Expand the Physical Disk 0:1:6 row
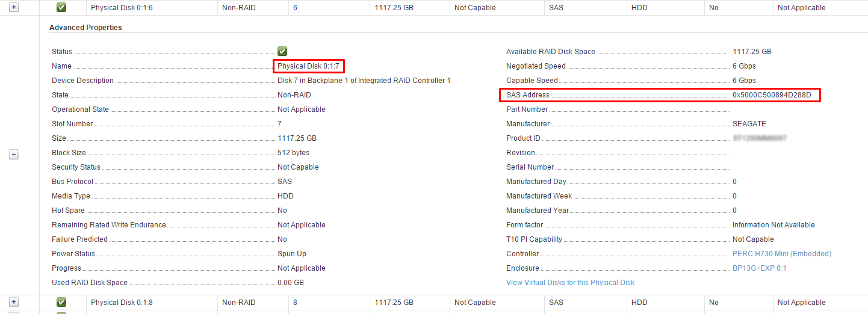Viewport: 868px width, 314px height. (x=14, y=8)
